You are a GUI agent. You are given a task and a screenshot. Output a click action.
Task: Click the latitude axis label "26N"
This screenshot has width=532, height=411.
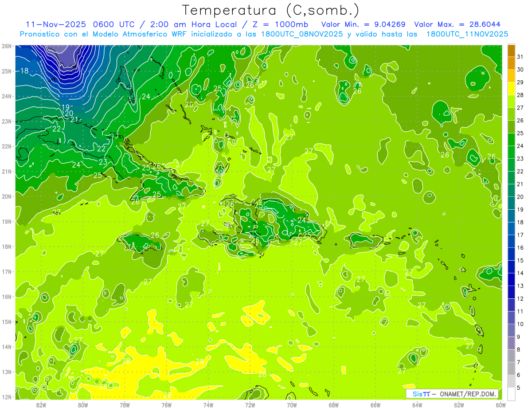tap(7, 46)
